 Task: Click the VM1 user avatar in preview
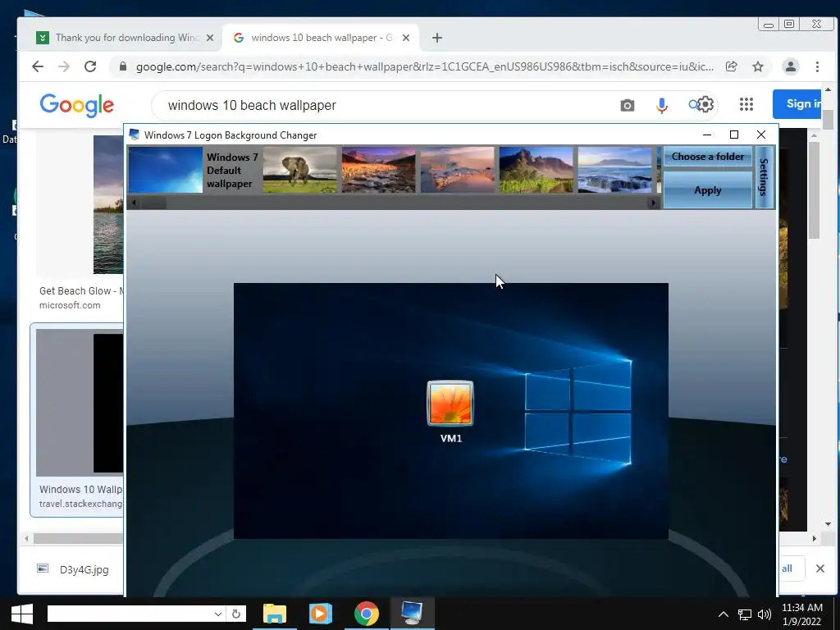point(450,404)
